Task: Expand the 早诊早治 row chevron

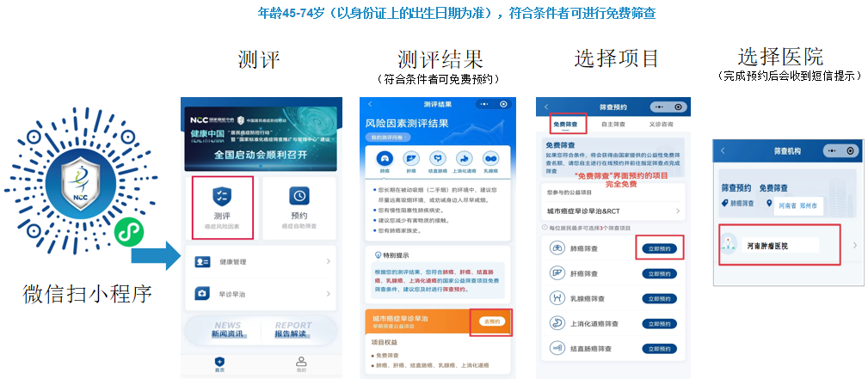Action: [328, 294]
